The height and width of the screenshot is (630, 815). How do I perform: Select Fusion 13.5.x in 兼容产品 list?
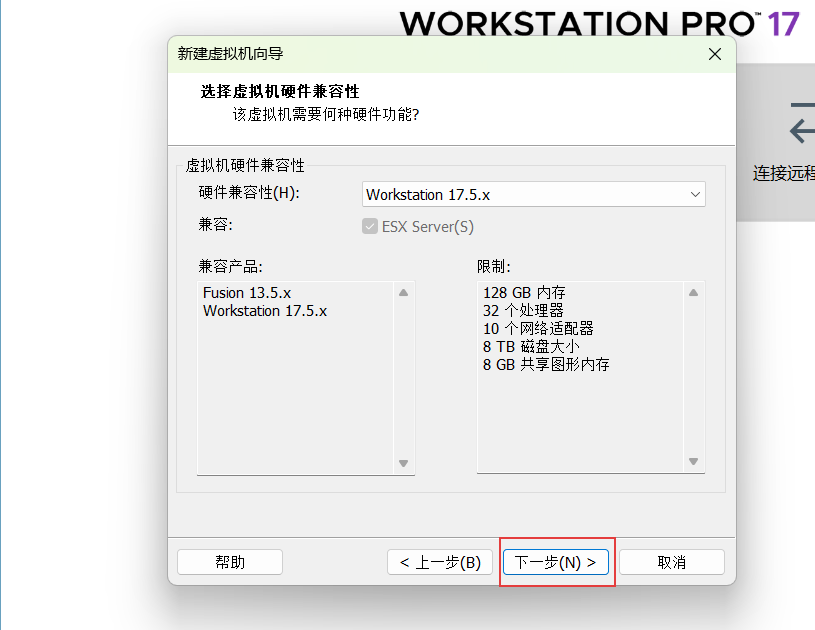pos(247,293)
